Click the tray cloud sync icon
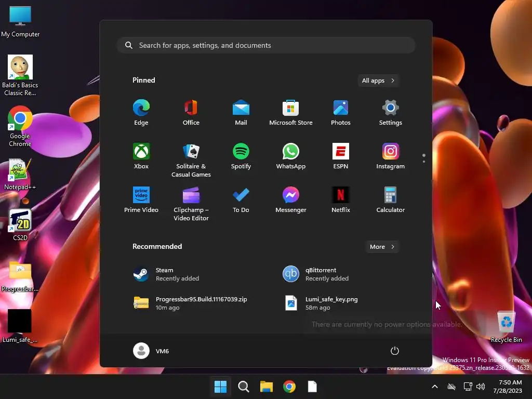This screenshot has width=532, height=399. pos(451,387)
